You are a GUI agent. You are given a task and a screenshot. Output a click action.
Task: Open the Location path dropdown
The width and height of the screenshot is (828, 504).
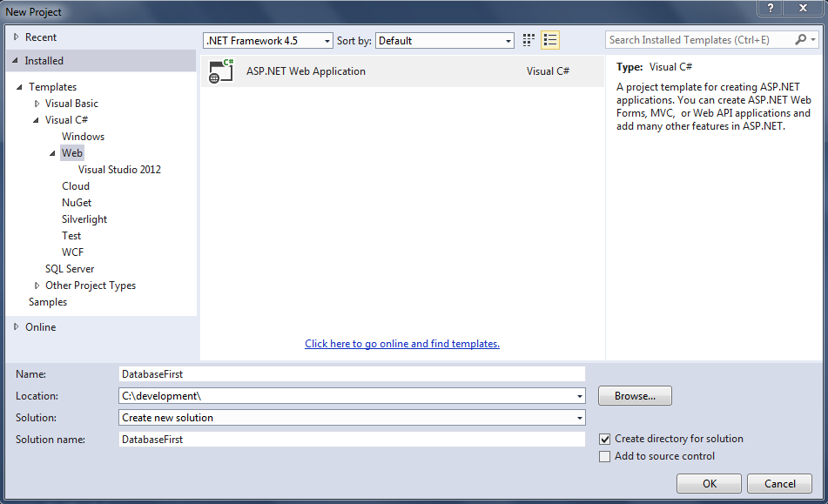click(579, 396)
